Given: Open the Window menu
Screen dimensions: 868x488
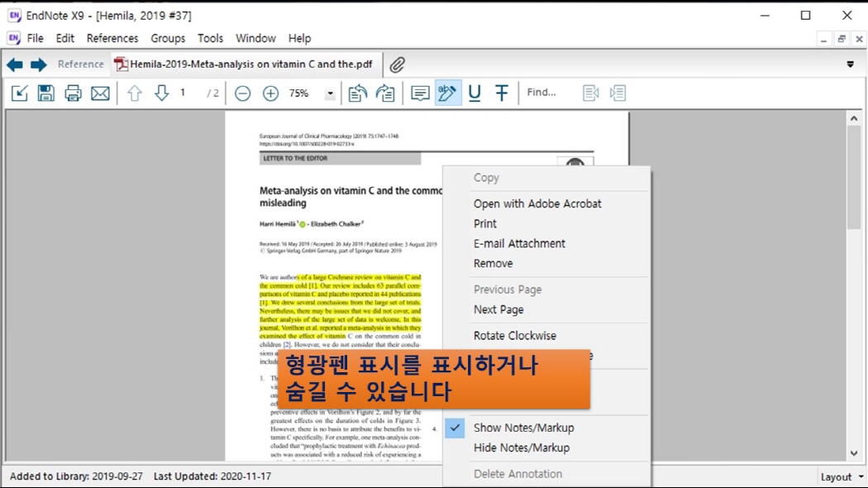Looking at the screenshot, I should click(255, 38).
